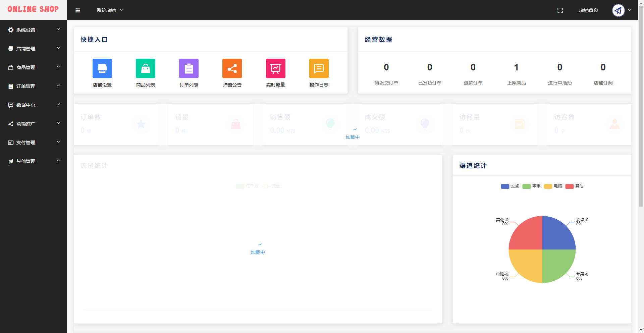Toggle the 苹果 green legend swatch
Screen dimensions: 644x333
pos(527,186)
